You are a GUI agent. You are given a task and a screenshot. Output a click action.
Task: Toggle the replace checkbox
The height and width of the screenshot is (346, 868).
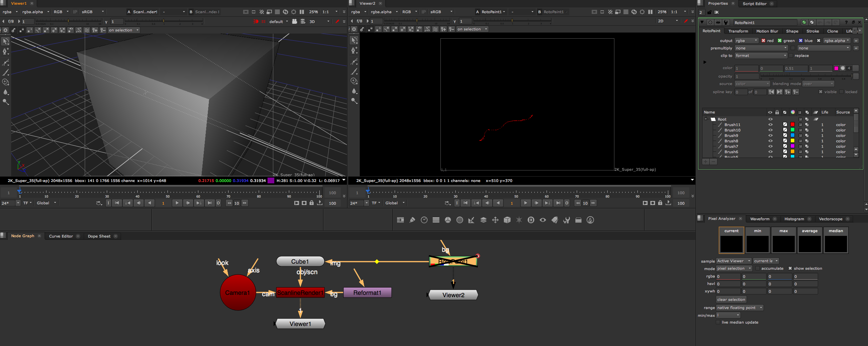click(791, 56)
